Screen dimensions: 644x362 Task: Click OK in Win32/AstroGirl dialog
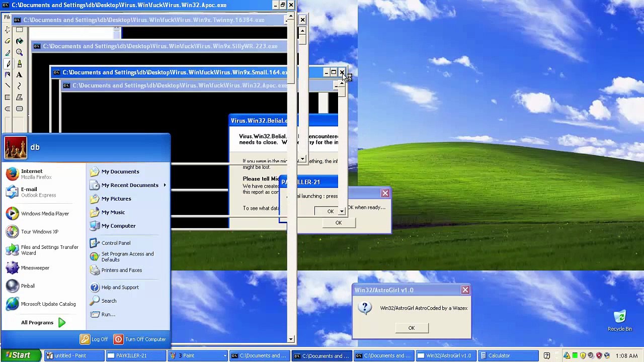click(412, 328)
